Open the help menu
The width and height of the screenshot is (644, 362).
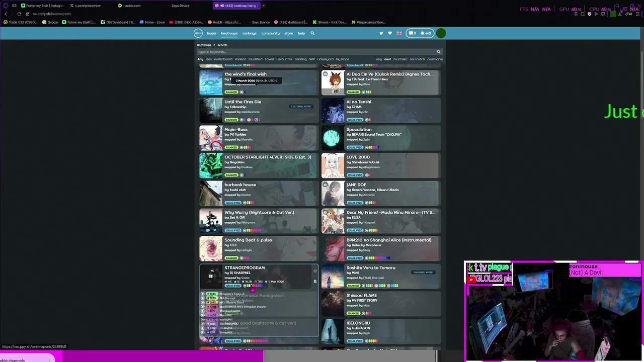click(x=301, y=33)
